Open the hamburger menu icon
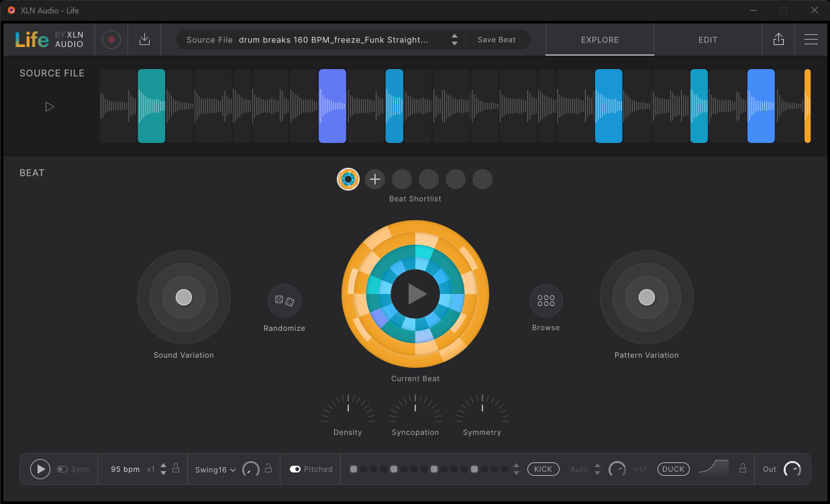The height and width of the screenshot is (504, 830). tap(811, 39)
